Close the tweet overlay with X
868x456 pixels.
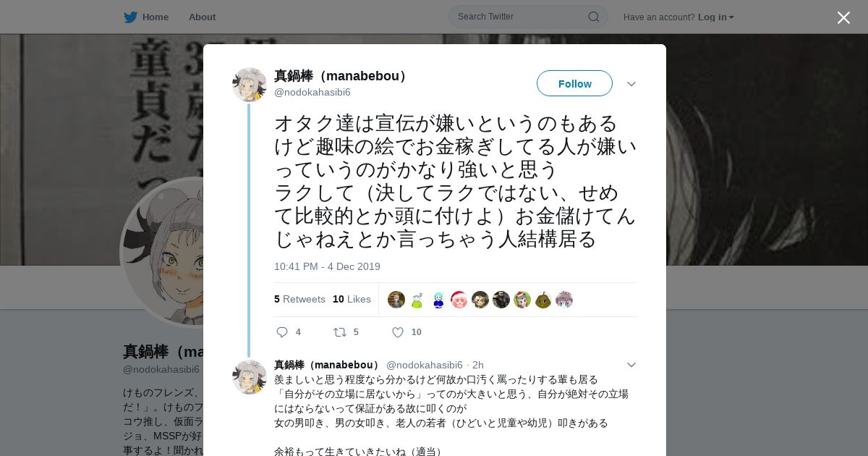[843, 17]
